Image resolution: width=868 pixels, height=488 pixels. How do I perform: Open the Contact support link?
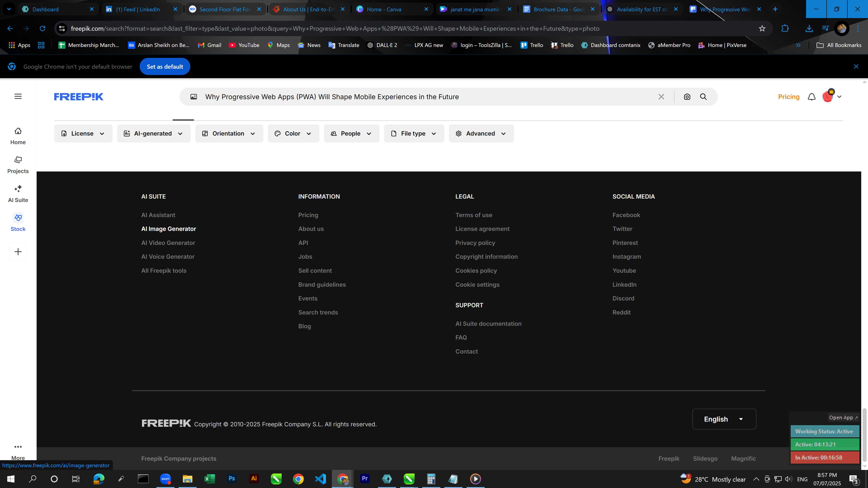[x=466, y=351]
